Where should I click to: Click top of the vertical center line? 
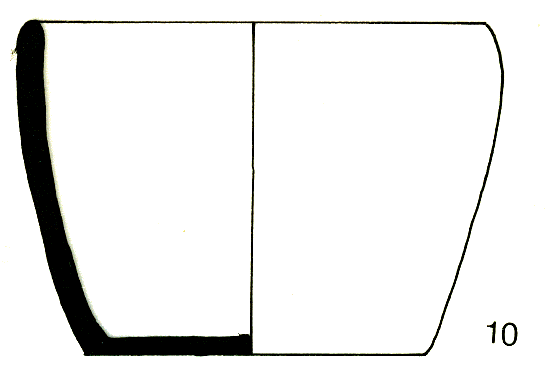[254, 24]
